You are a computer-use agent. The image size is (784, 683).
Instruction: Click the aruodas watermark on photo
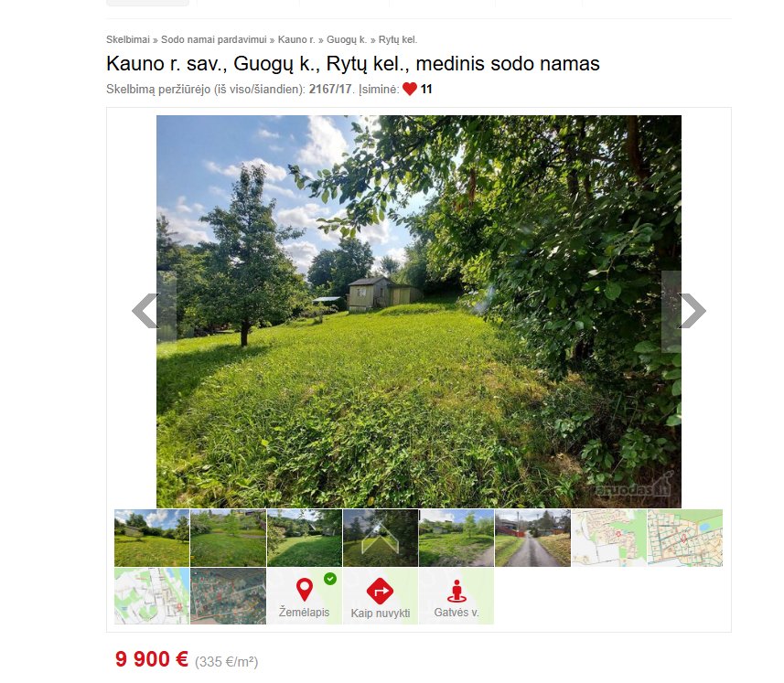[x=634, y=486]
